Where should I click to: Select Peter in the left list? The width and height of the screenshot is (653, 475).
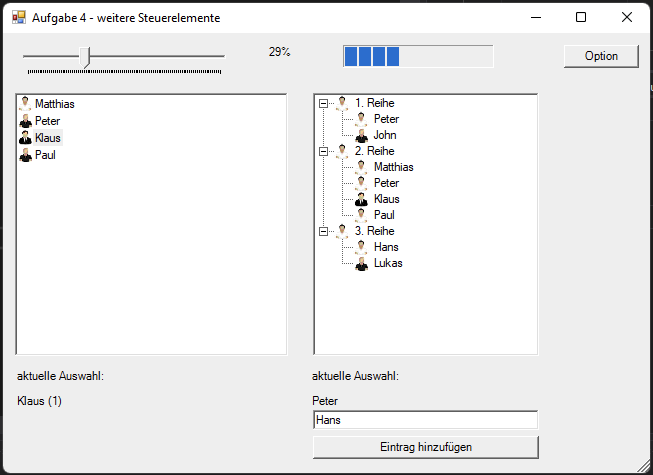[x=47, y=121]
